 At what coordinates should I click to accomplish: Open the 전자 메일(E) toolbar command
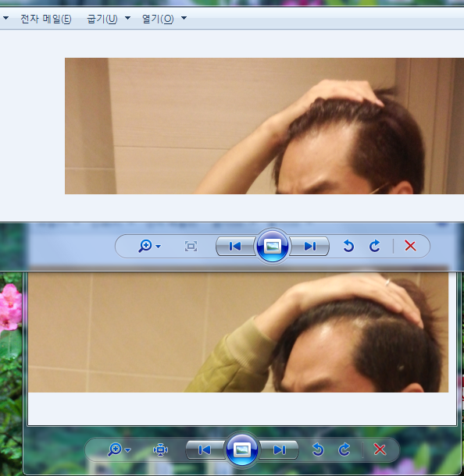click(45, 19)
